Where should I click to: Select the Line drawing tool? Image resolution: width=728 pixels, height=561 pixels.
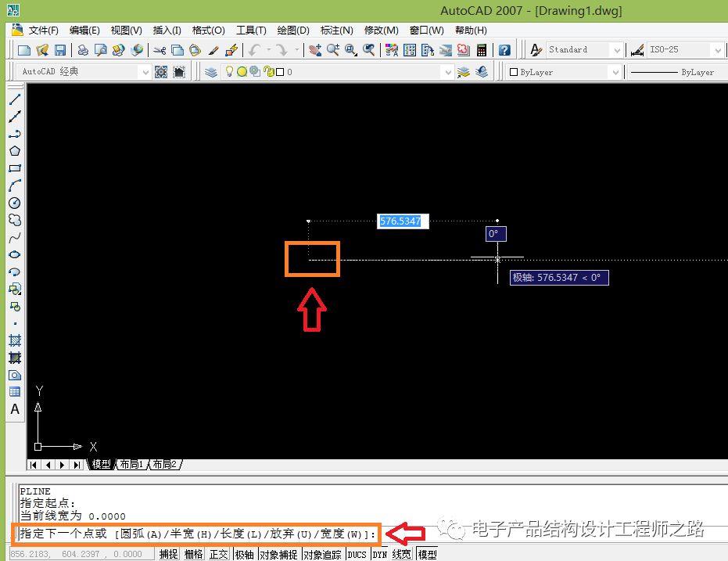pyautogui.click(x=15, y=99)
